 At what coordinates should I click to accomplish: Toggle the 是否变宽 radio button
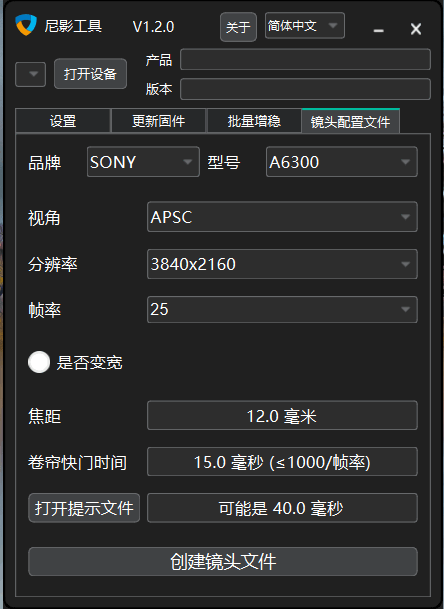39,362
